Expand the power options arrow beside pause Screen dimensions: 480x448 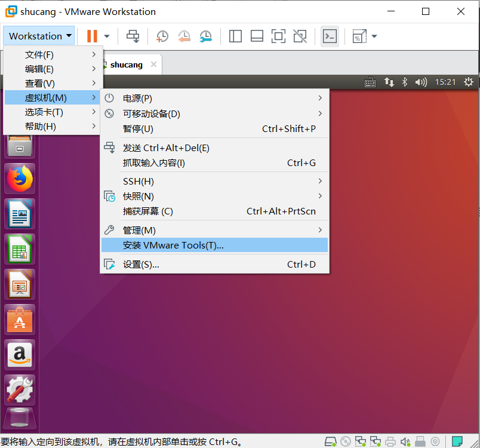pyautogui.click(x=106, y=36)
